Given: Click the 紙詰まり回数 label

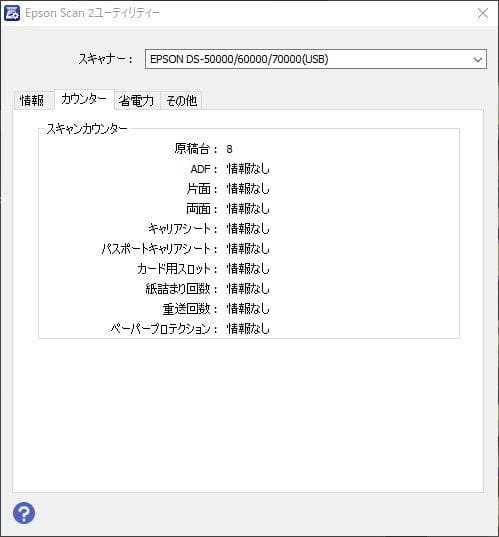Looking at the screenshot, I should [x=181, y=289].
